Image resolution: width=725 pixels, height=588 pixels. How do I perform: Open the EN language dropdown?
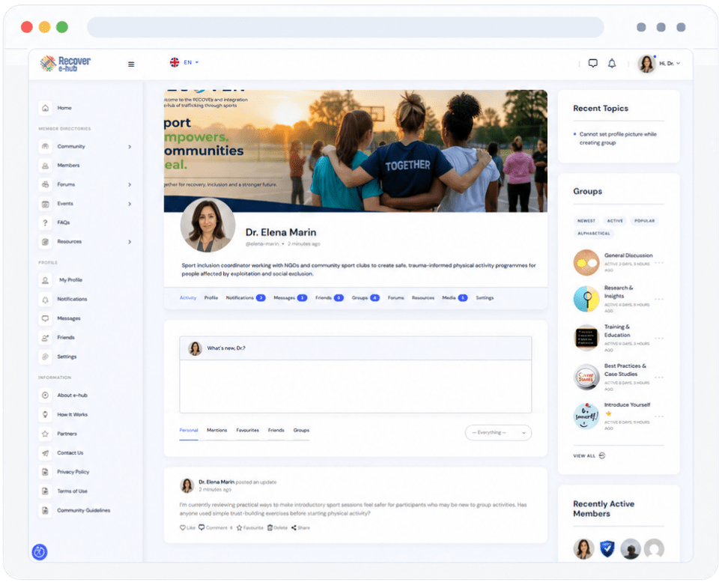tap(184, 62)
